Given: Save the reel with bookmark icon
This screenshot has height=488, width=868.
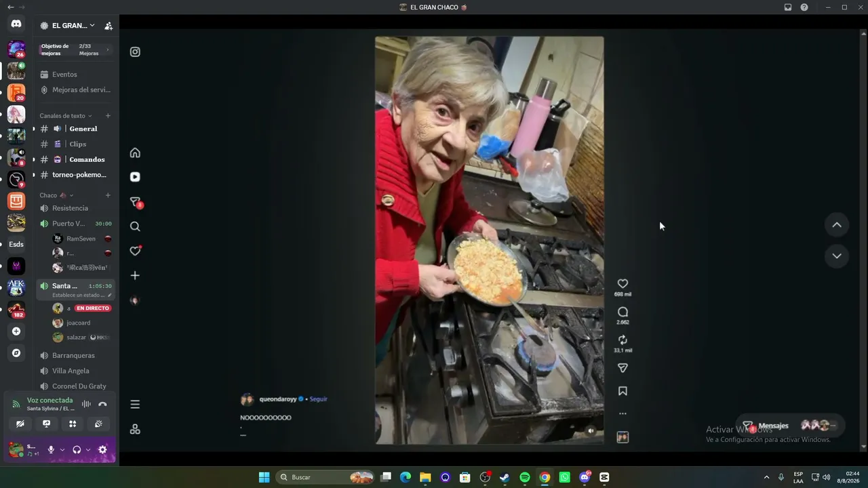Looking at the screenshot, I should [623, 391].
